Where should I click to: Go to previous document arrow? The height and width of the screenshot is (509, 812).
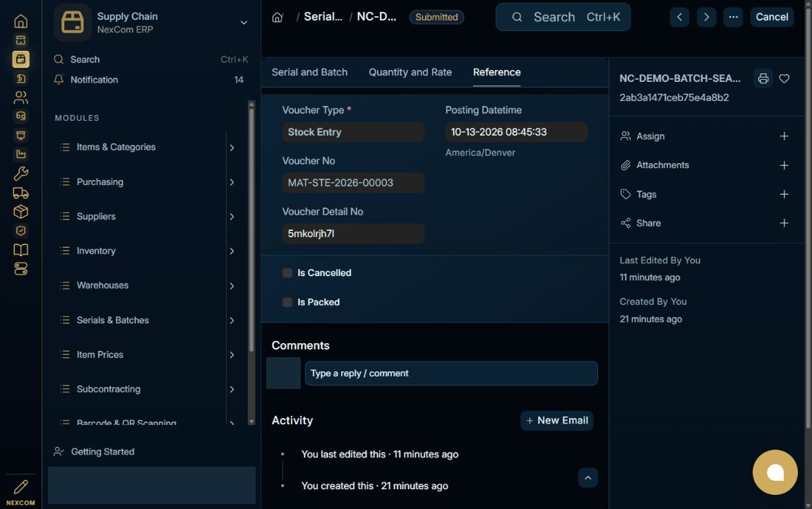[x=679, y=17]
